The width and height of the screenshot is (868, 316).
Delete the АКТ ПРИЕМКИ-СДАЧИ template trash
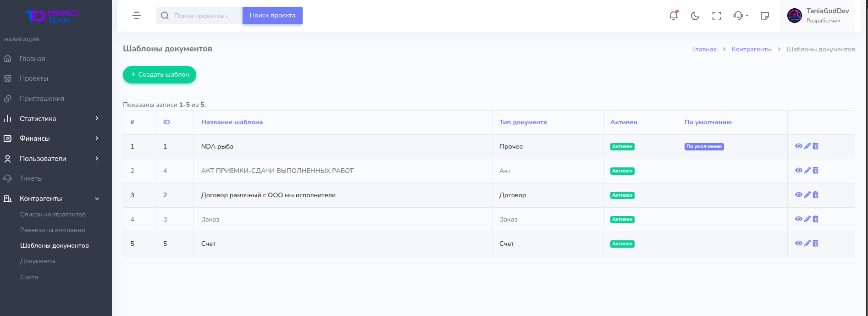pyautogui.click(x=815, y=171)
